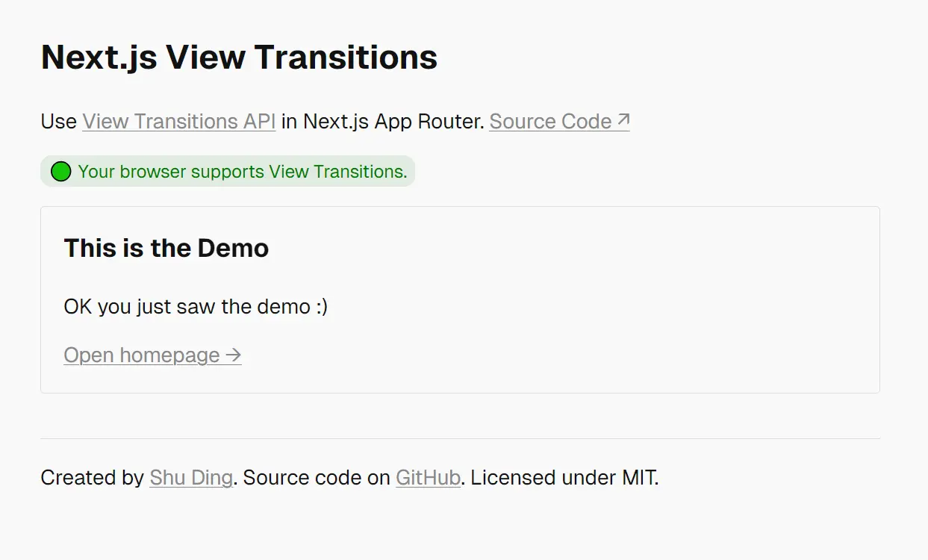The width and height of the screenshot is (928, 560).
Task: Click the green status circle icon
Action: click(60, 172)
